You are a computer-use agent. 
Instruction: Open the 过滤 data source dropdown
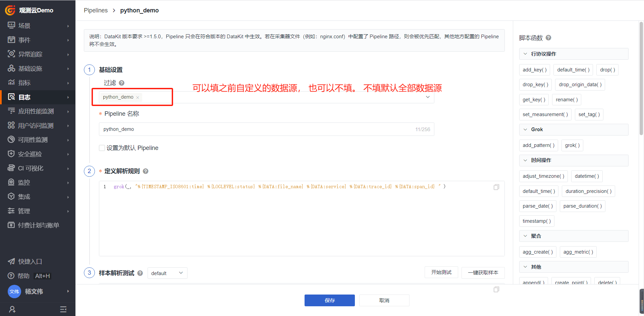tap(428, 97)
